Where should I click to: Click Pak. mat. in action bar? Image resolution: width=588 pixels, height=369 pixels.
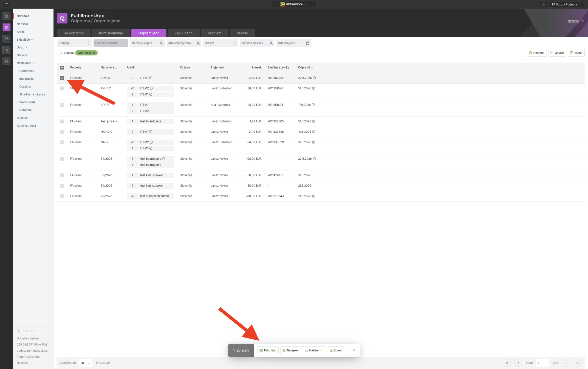tap(268, 350)
